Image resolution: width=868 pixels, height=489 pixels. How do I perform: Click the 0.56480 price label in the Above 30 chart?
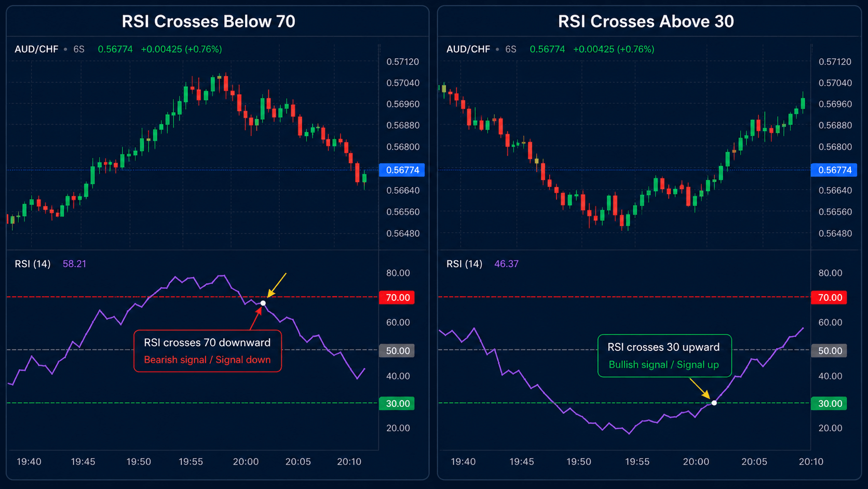[835, 234]
